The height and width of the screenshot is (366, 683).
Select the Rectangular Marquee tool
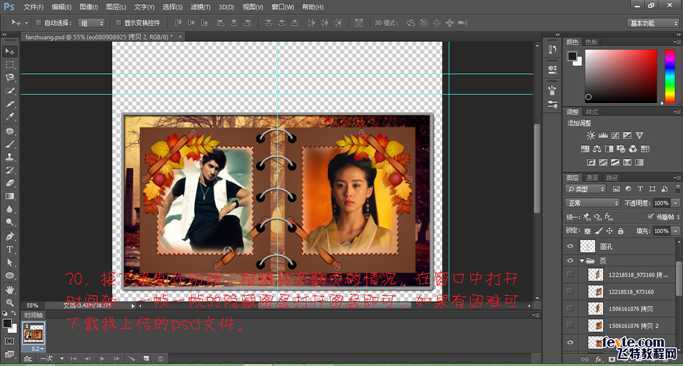tap(10, 65)
